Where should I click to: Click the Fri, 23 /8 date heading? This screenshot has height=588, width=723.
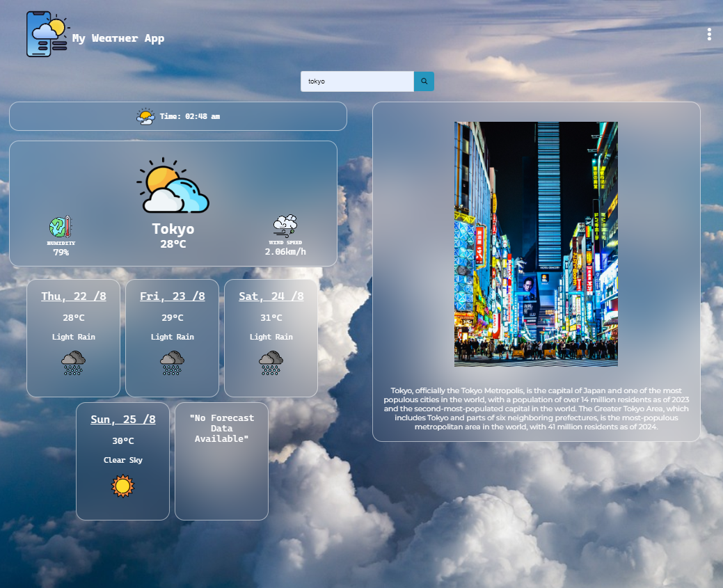click(173, 296)
